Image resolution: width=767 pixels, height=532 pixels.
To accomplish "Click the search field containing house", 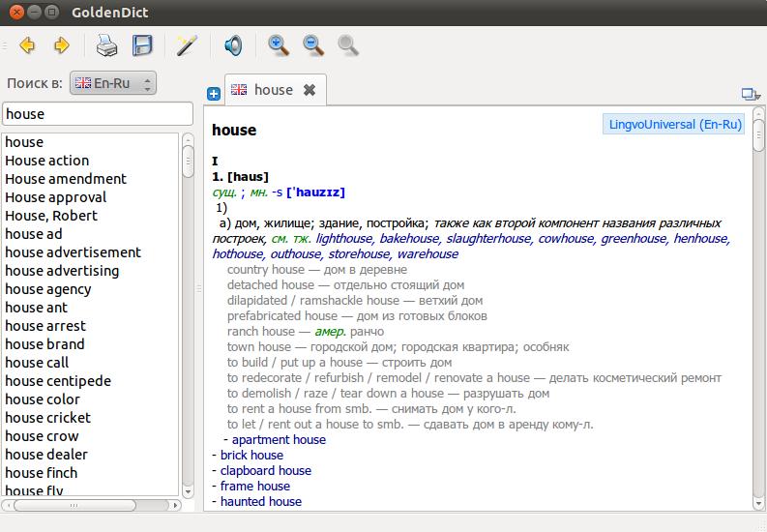I will (x=98, y=114).
